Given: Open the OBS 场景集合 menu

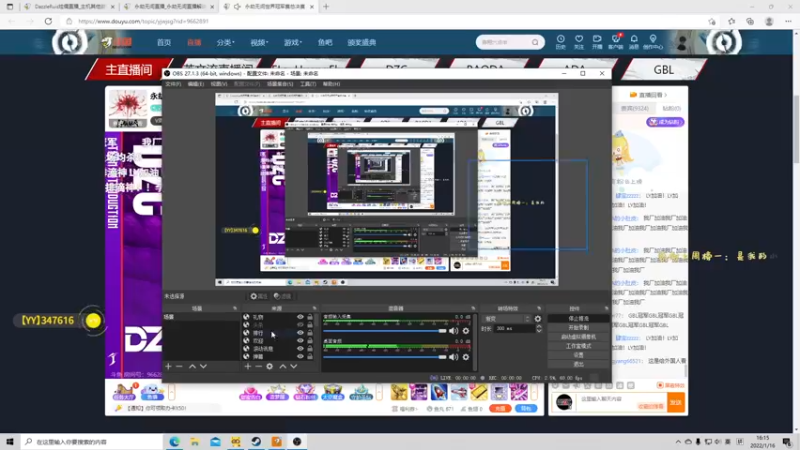Looking at the screenshot, I should pyautogui.click(x=280, y=84).
